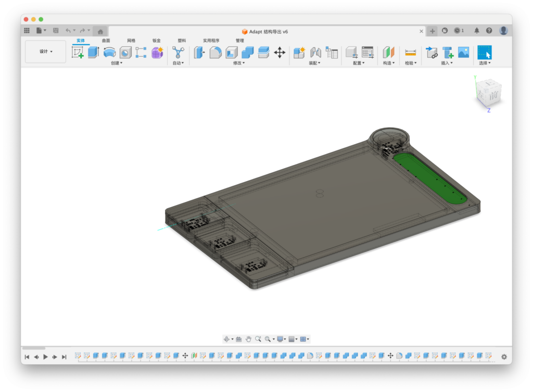
Task: Switch to the 钣金 tab
Action: coord(156,41)
